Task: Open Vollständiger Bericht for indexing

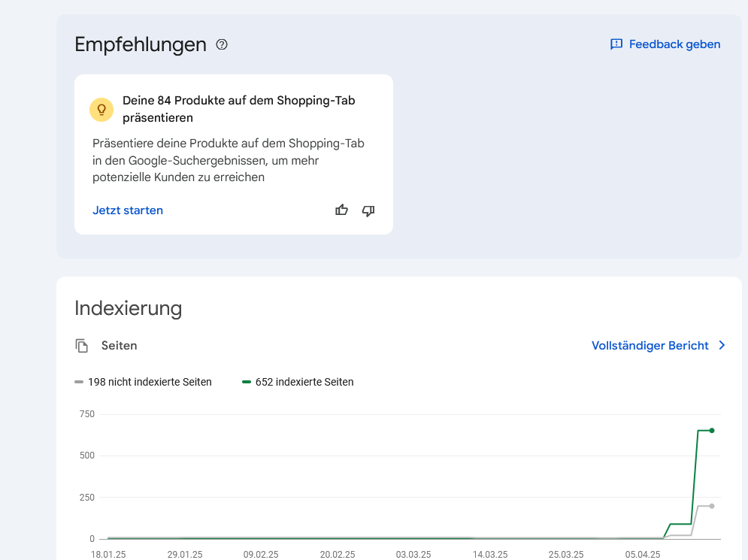Action: tap(650, 346)
